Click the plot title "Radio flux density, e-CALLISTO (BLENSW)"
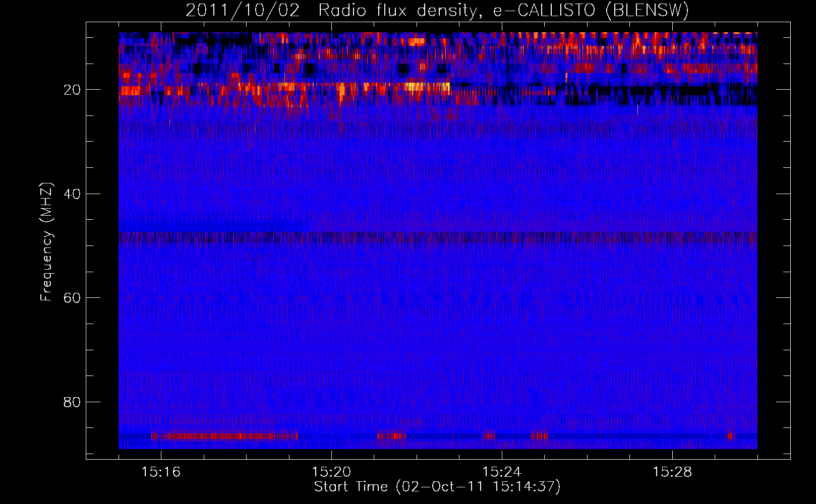 tap(503, 11)
